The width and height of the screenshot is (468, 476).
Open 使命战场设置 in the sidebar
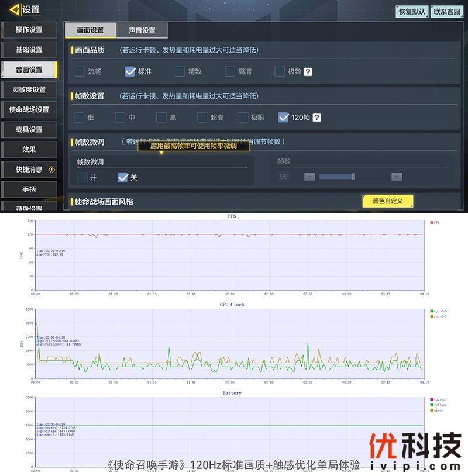coord(29,109)
